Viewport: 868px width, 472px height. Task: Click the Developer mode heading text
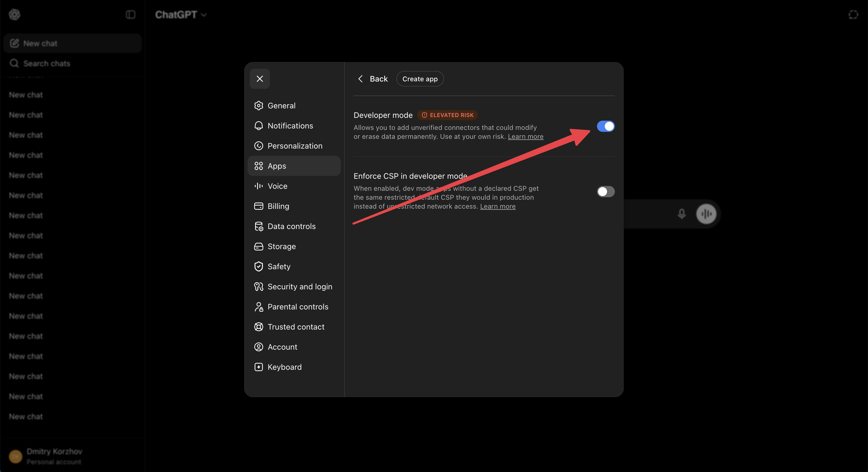383,115
